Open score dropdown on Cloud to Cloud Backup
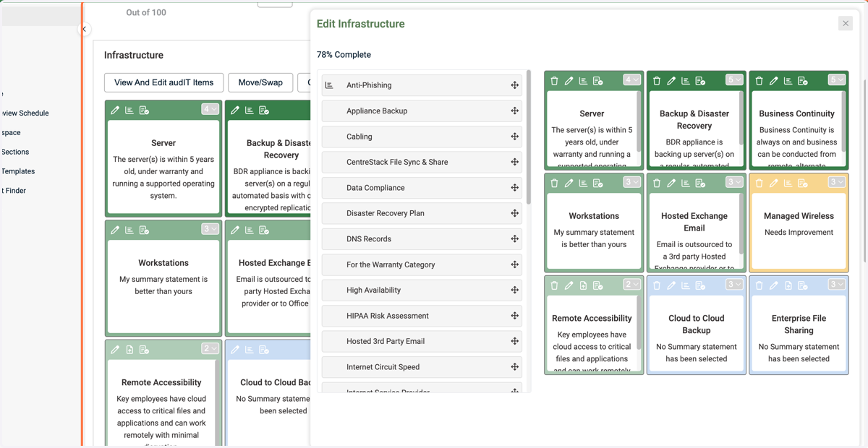Viewport: 868px width, 448px height. (734, 285)
